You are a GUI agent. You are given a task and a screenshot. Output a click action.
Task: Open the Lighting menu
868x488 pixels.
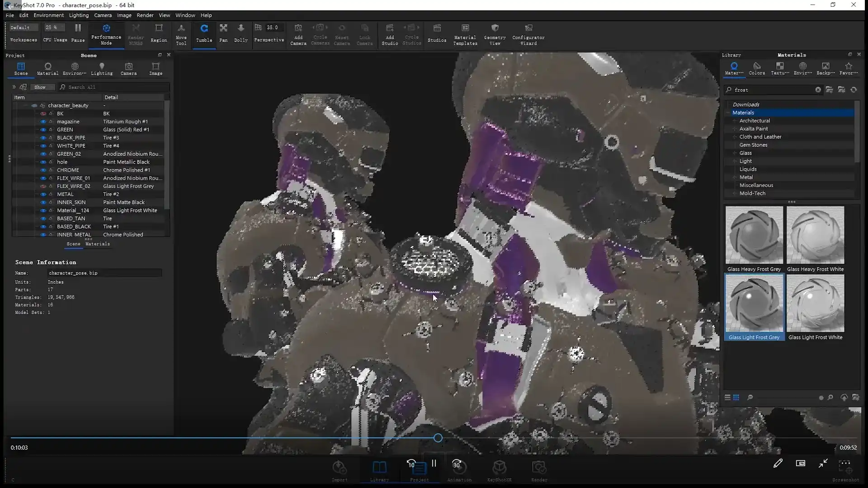(x=79, y=15)
